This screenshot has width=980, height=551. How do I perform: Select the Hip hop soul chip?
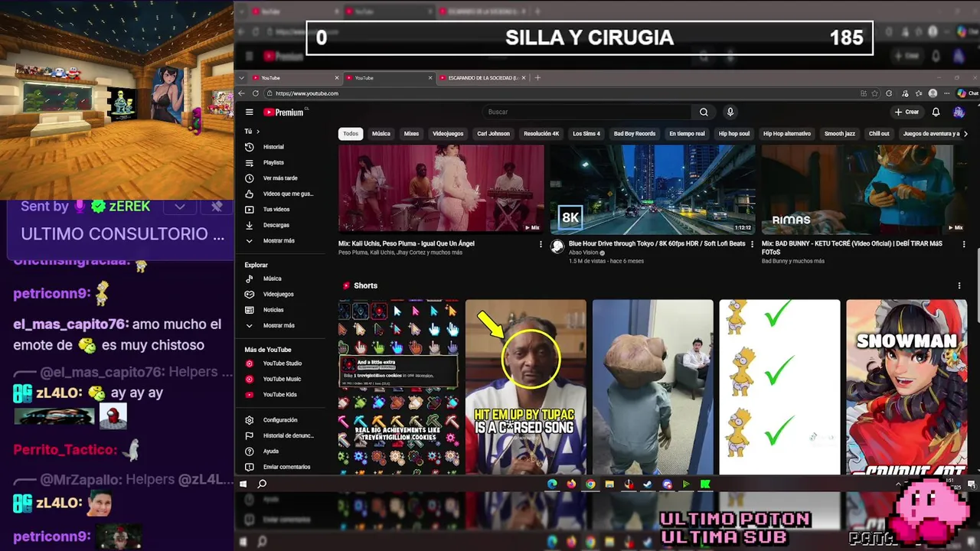[734, 134]
